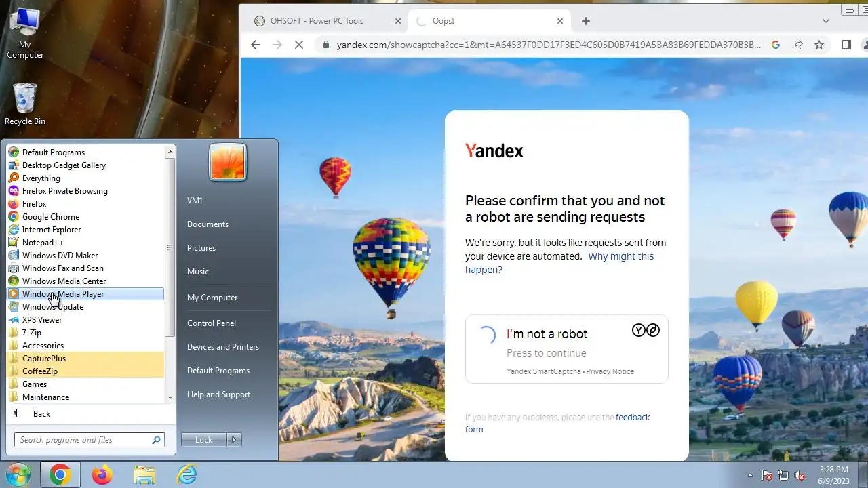Screen dimensions: 868x488
Task: Launch Google Chrome from Start menu
Action: pos(85,217)
